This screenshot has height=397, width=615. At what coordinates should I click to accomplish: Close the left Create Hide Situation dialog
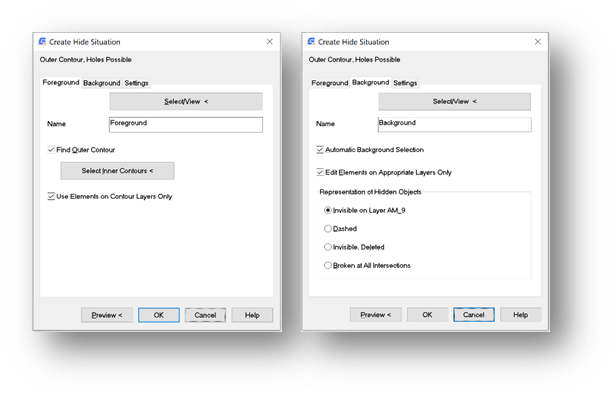(x=269, y=42)
